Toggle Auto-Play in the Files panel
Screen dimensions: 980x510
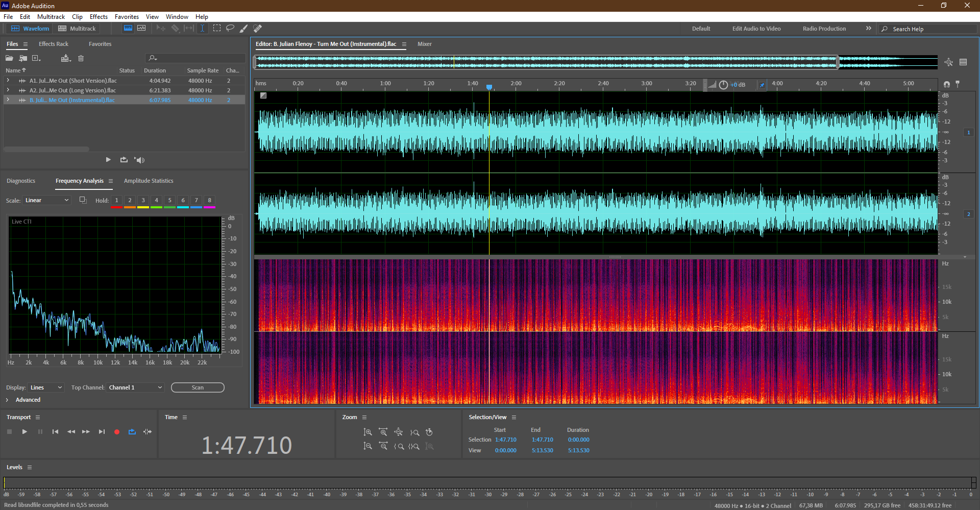coord(139,160)
